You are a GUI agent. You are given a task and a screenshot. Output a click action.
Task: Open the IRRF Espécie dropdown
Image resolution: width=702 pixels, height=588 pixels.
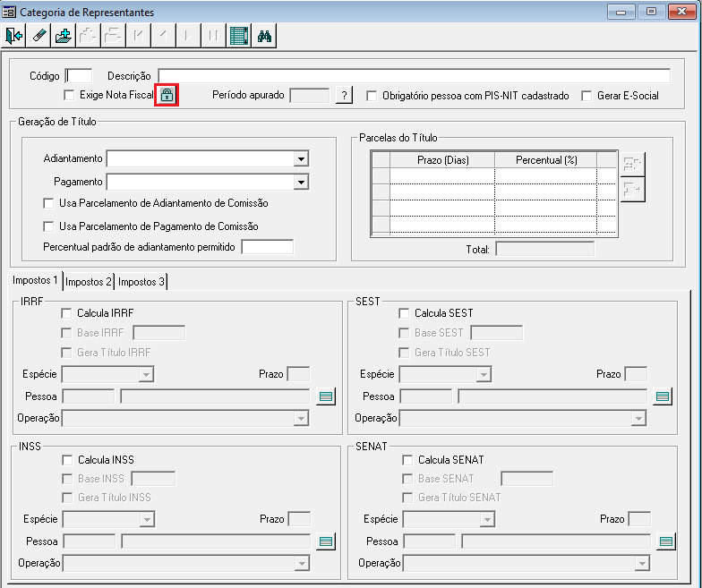point(146,374)
